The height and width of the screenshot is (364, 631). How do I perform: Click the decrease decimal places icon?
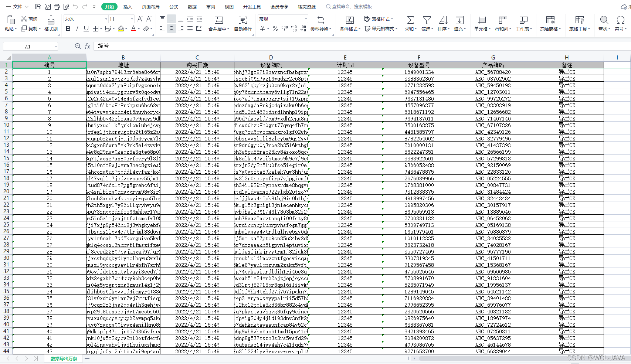click(x=303, y=28)
